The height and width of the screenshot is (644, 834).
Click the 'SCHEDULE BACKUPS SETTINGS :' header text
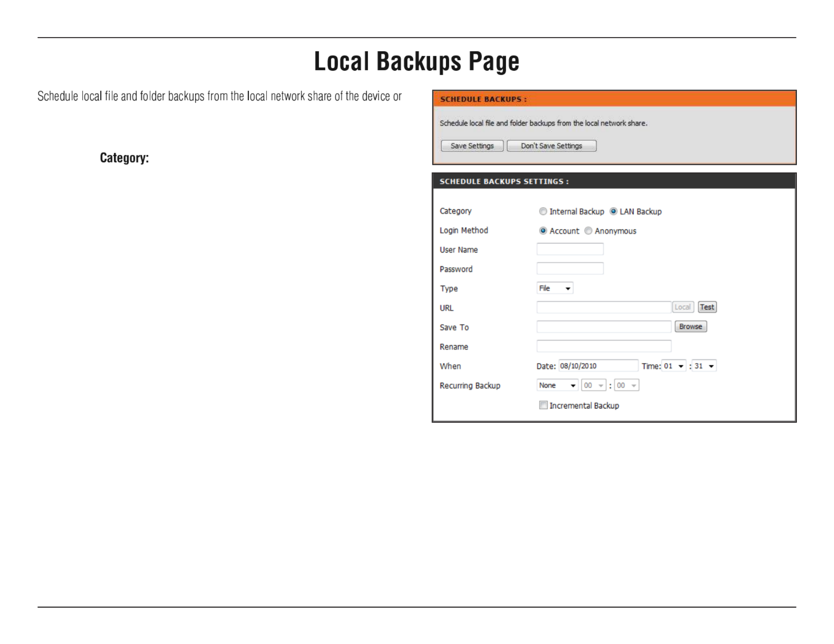tap(504, 182)
